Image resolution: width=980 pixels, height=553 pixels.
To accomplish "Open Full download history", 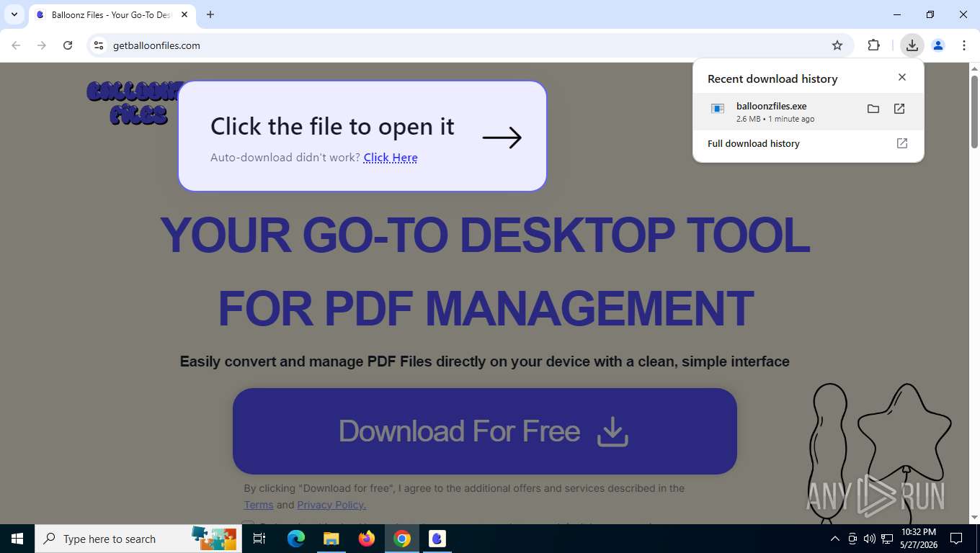I will coord(808,143).
